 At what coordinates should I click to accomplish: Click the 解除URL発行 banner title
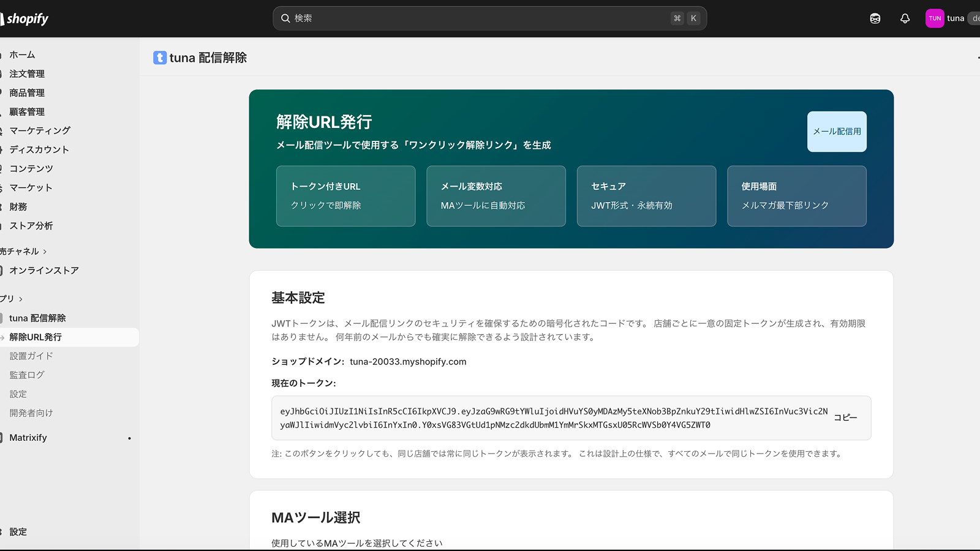(x=324, y=122)
